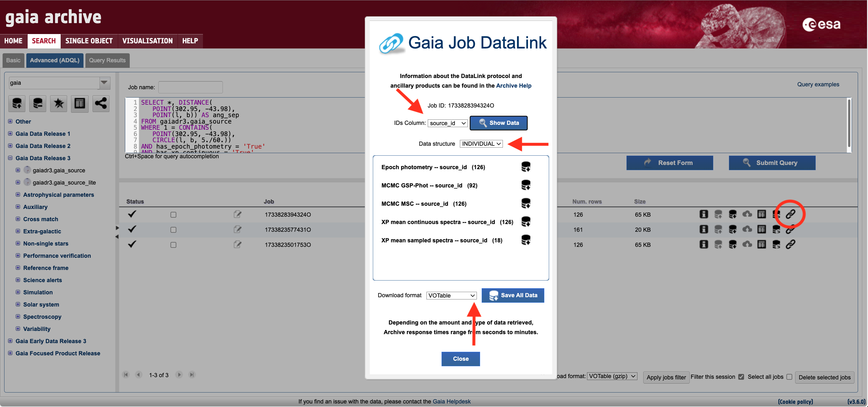Expand Astrophysical parameters tree node
Image resolution: width=868 pixels, height=407 pixels.
[x=18, y=195]
